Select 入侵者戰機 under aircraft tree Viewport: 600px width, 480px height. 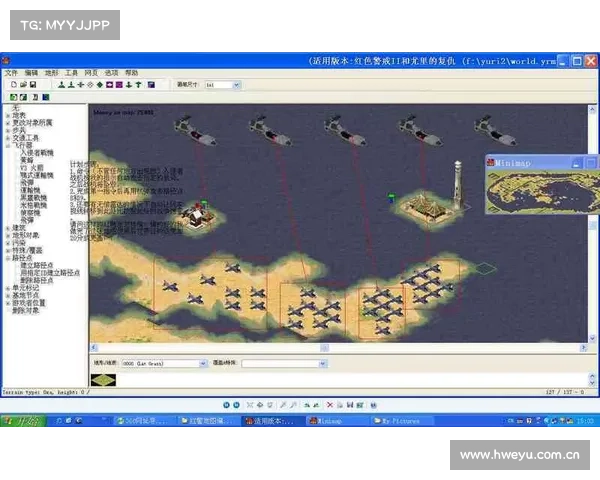tap(37, 153)
